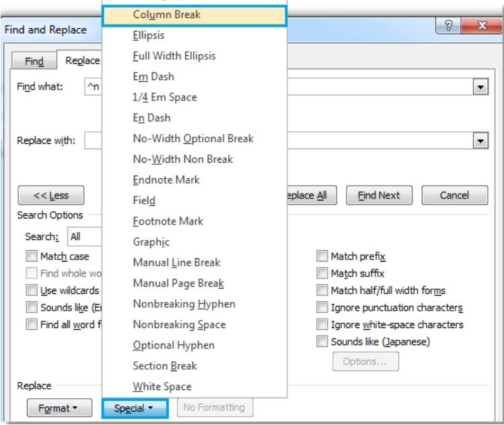Click the << Less button
The width and height of the screenshot is (504, 425).
click(x=51, y=195)
